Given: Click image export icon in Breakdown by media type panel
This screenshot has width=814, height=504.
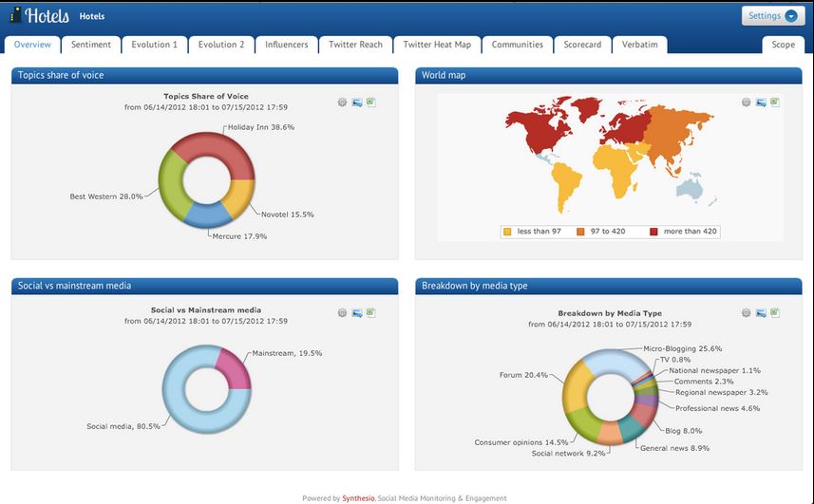Looking at the screenshot, I should click(761, 312).
